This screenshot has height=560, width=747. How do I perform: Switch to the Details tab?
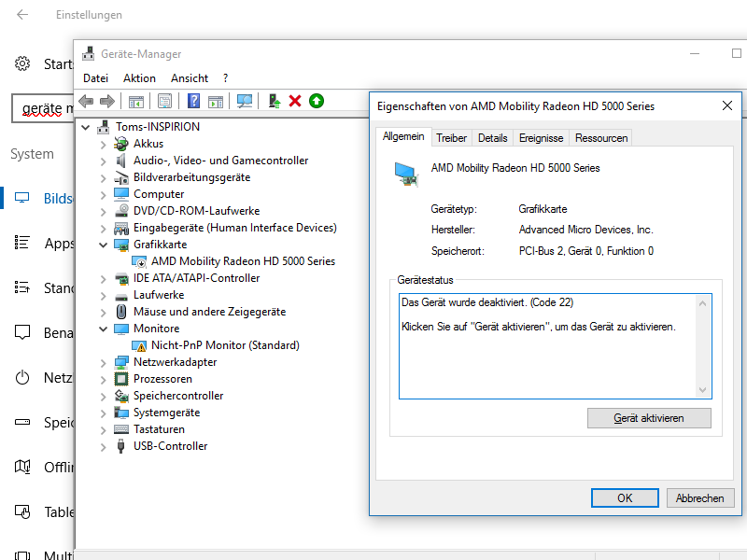pos(493,138)
